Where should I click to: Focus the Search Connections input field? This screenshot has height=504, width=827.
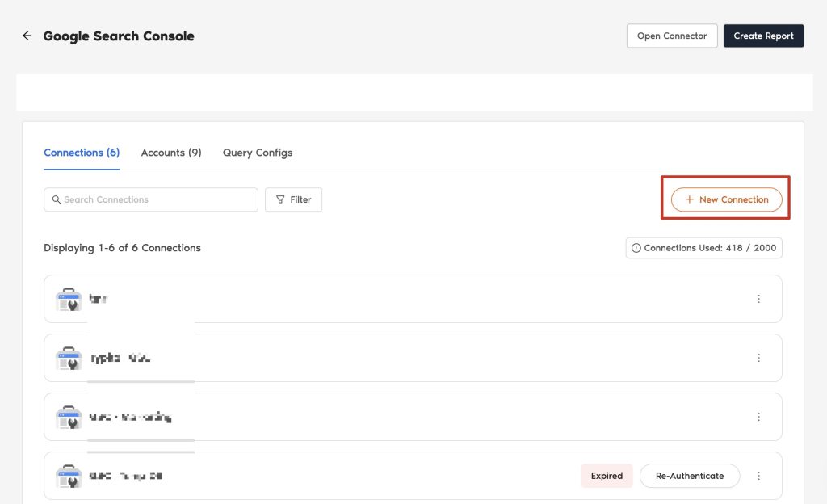click(x=151, y=199)
